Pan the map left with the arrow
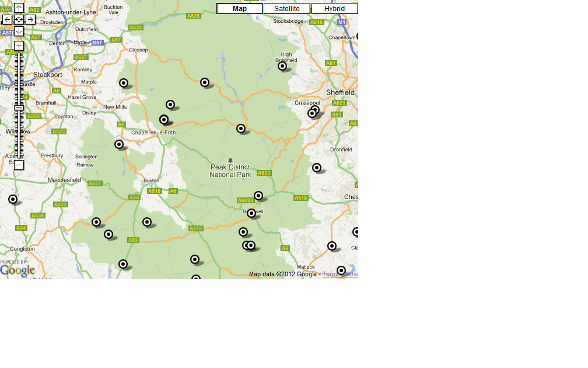Viewport: 588px width, 368px height. (x=7, y=19)
